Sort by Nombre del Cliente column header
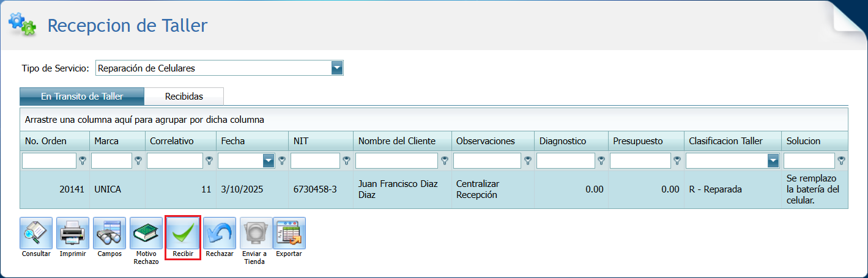The image size is (868, 278). pyautogui.click(x=402, y=141)
